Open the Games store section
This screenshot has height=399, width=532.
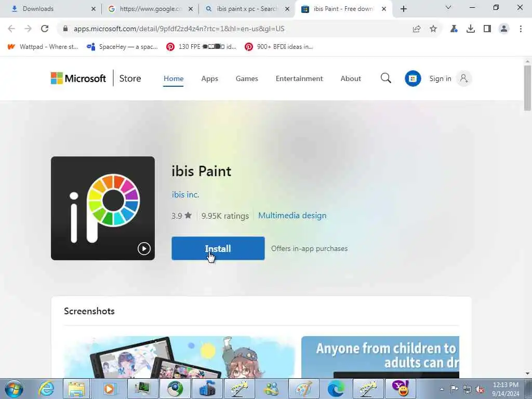pos(247,78)
